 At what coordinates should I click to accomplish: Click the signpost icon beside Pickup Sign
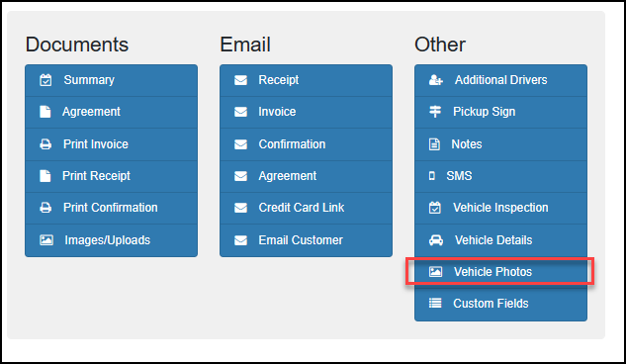pyautogui.click(x=435, y=112)
